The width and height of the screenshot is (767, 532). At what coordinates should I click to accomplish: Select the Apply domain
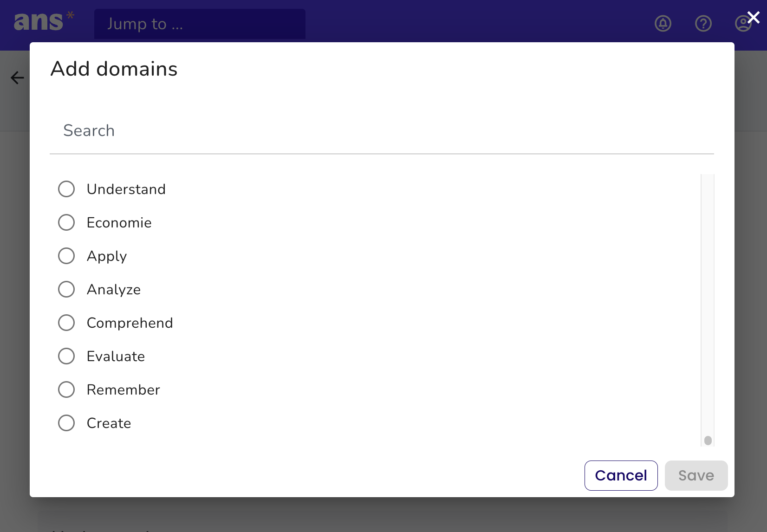pyautogui.click(x=66, y=256)
